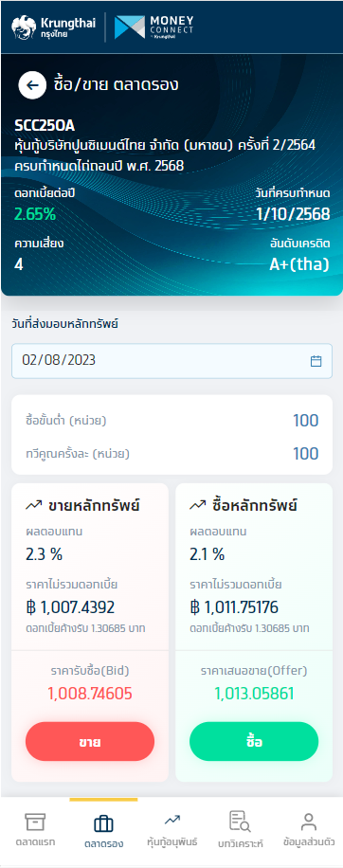Click the SCC250A bond title
This screenshot has width=343, height=868.
(45, 126)
